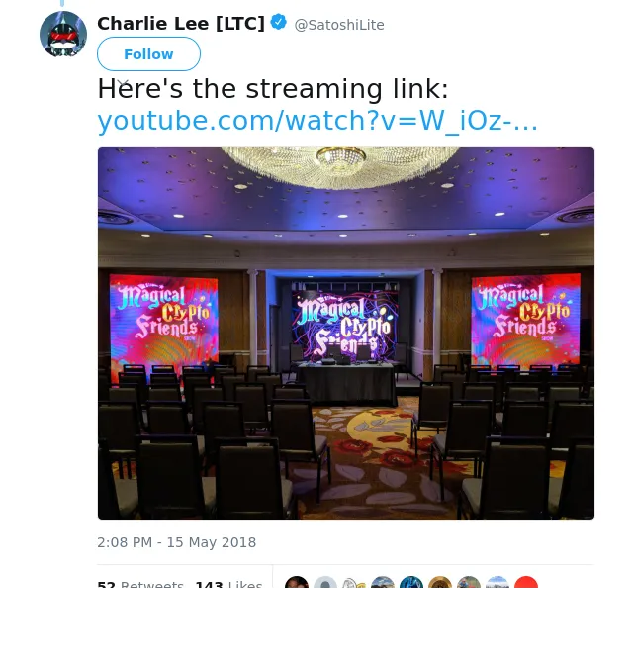View the 52 Retweets list
This screenshot has height=672, width=633.
[x=140, y=583]
